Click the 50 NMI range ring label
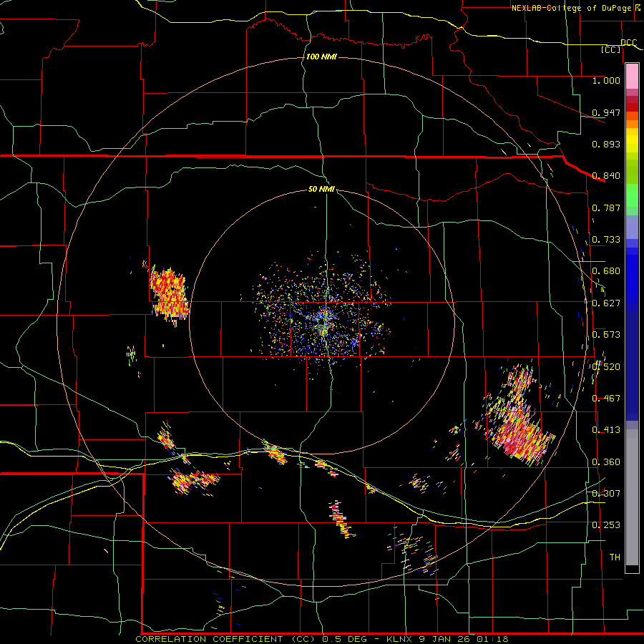 [321, 189]
